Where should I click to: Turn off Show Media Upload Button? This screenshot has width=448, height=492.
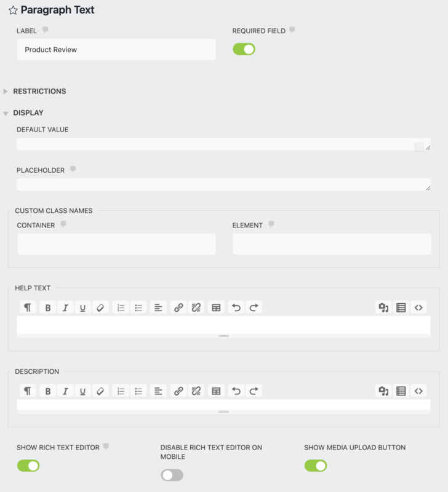click(316, 466)
